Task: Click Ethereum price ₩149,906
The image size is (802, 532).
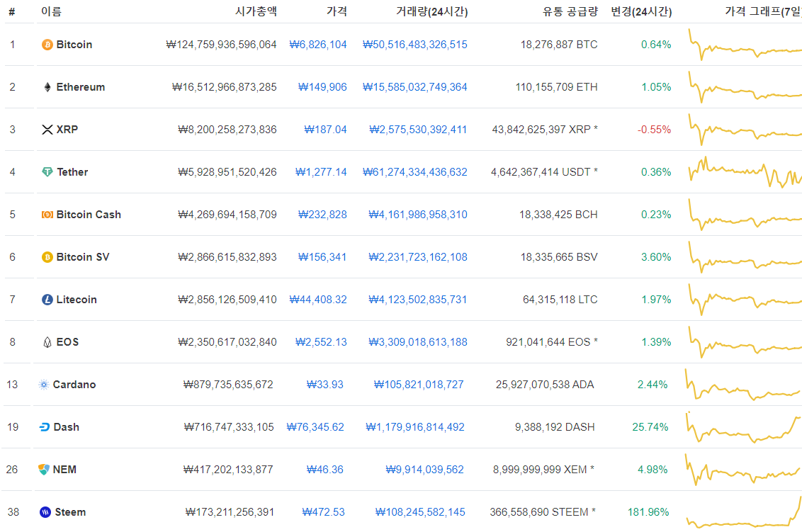Action: pyautogui.click(x=322, y=87)
